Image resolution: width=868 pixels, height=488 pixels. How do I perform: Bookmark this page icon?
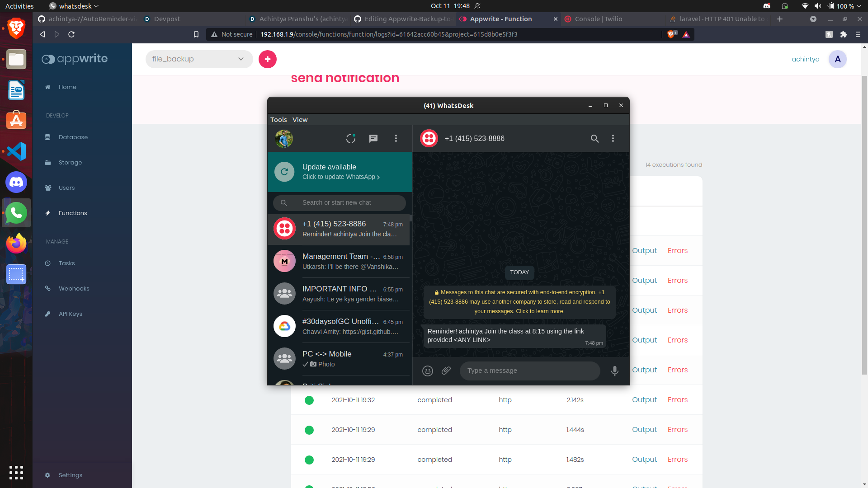(196, 34)
